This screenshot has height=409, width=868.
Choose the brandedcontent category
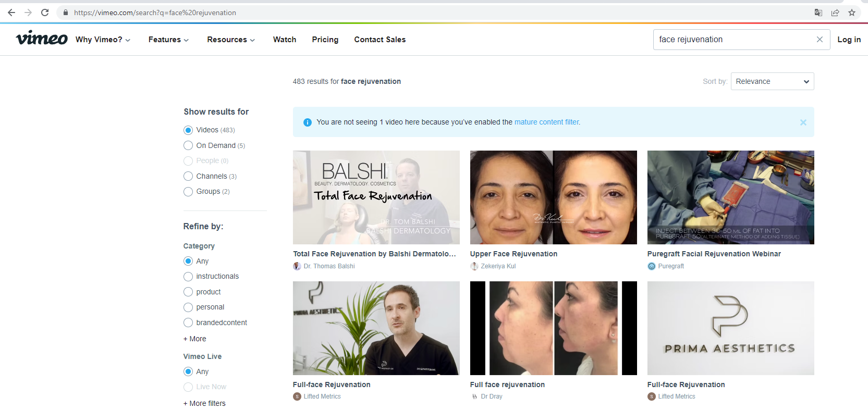[x=188, y=323]
